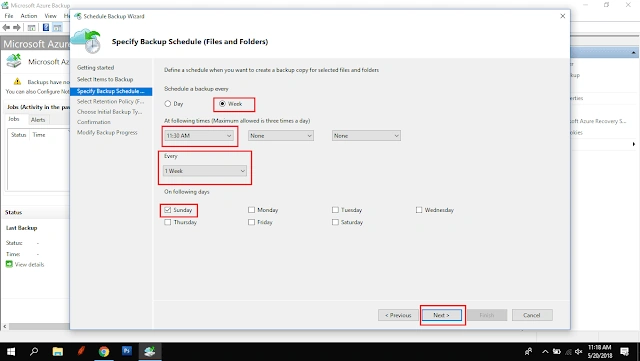640x361 pixels.
Task: Open the File menu
Action: click(9, 16)
